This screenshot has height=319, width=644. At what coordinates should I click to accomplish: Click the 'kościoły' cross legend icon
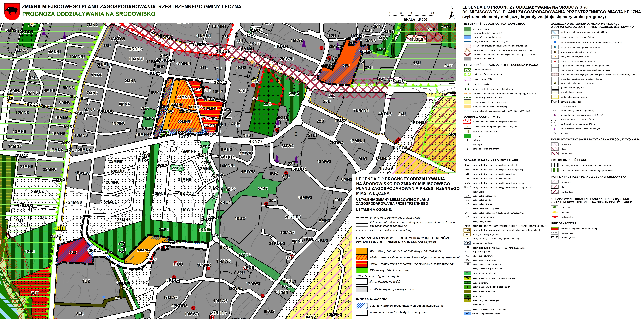pyautogui.click(x=467, y=140)
